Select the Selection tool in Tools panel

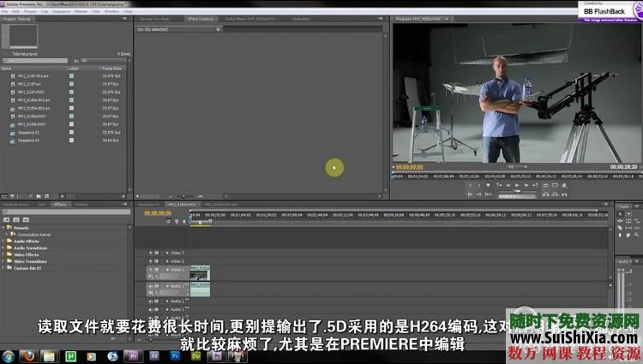point(620,214)
